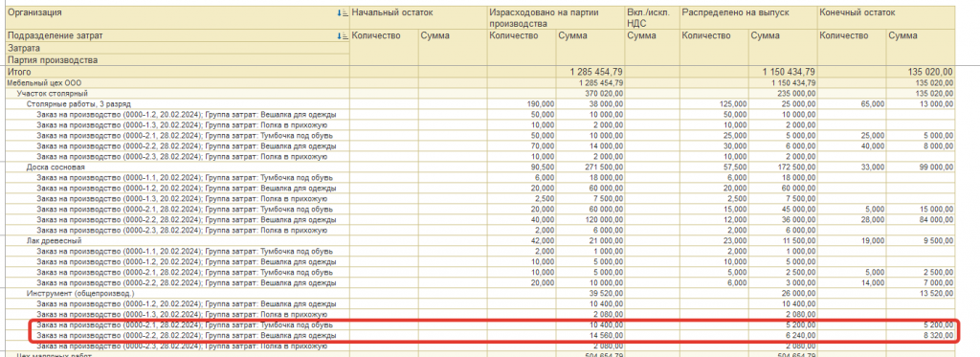Click the sort icon beside Организация header
Screen dimensions: 980x357
click(x=342, y=12)
